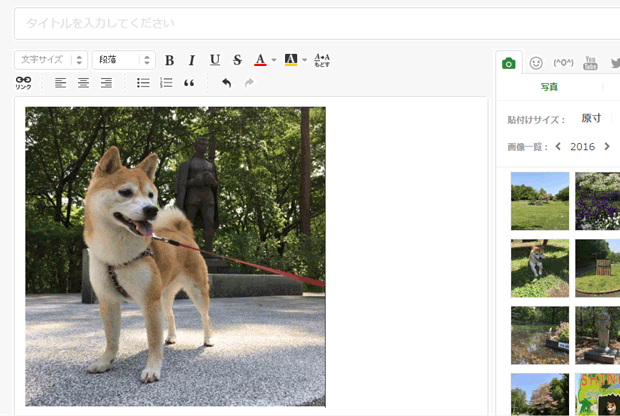Center align the text
The width and height of the screenshot is (620, 416).
click(x=83, y=83)
